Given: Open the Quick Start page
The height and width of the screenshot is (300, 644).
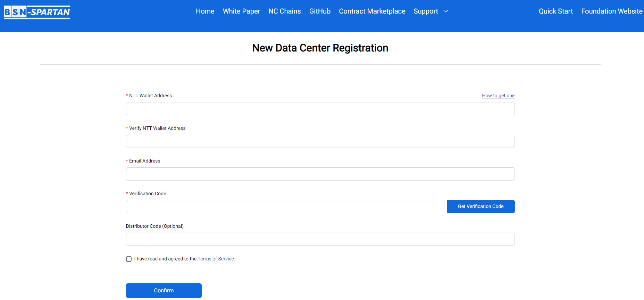Looking at the screenshot, I should (x=555, y=11).
